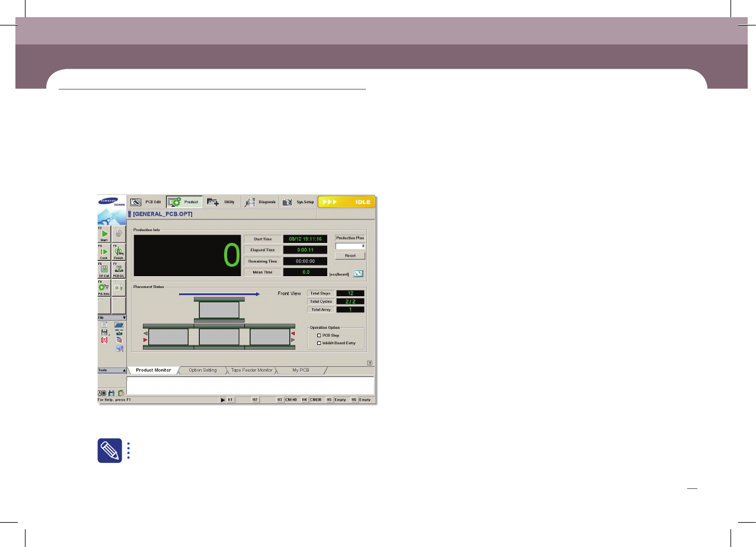This screenshot has width=756, height=547.
Task: Expand the Tools panel arrow
Action: [x=124, y=370]
